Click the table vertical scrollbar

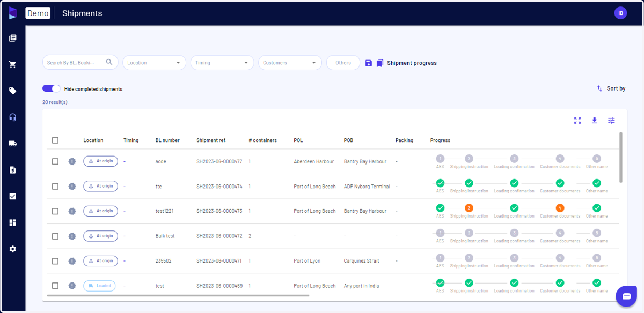pos(621,157)
